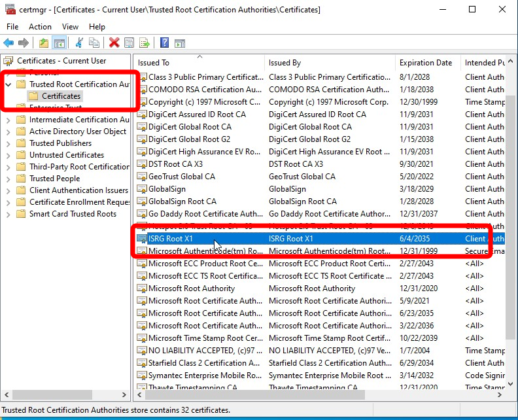Toggle the Show/Hide Action Pane icon
Image resolution: width=518 pixels, height=420 pixels.
[x=180, y=43]
